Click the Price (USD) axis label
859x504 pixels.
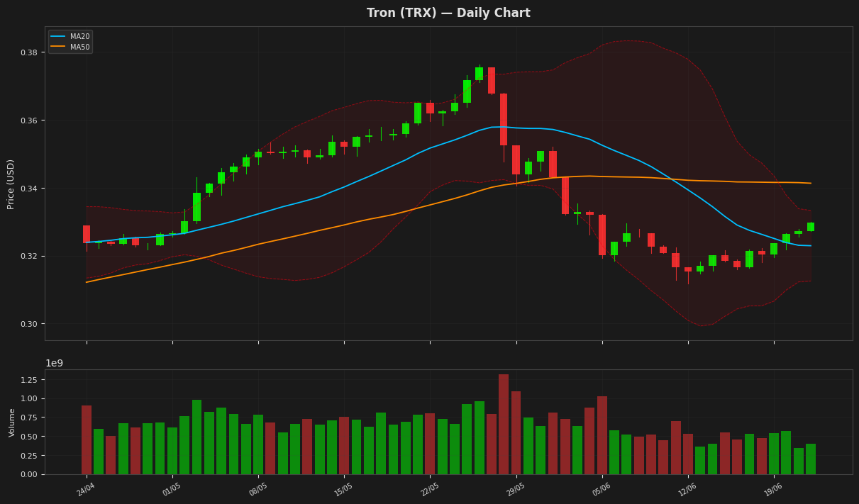pos(11,184)
